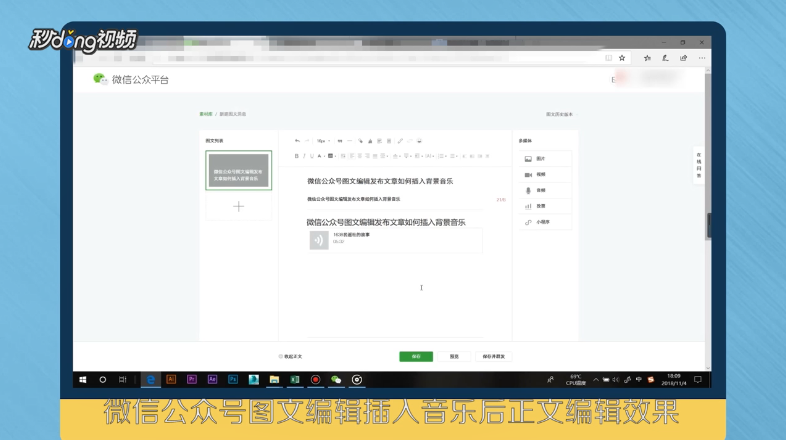Insert a mini program via 小程序 option

click(545, 222)
